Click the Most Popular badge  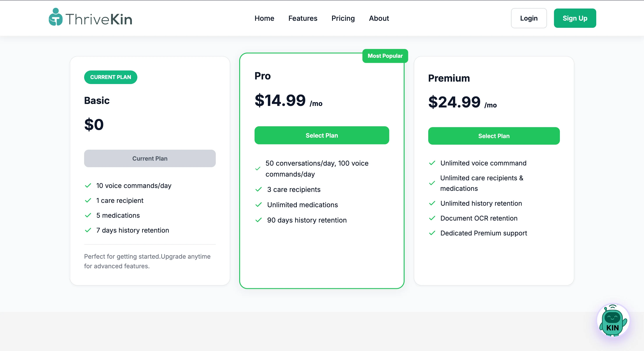coord(385,56)
